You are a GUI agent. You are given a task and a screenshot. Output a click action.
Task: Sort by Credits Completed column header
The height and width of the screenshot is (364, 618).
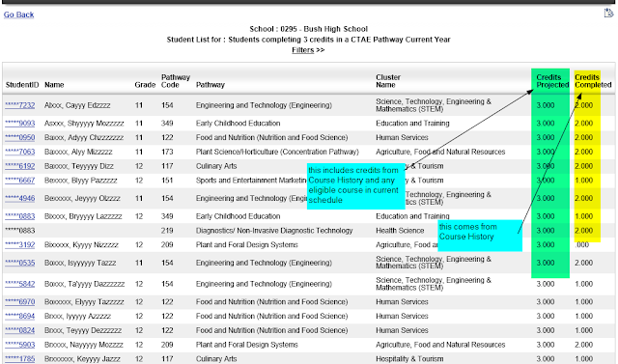point(593,81)
